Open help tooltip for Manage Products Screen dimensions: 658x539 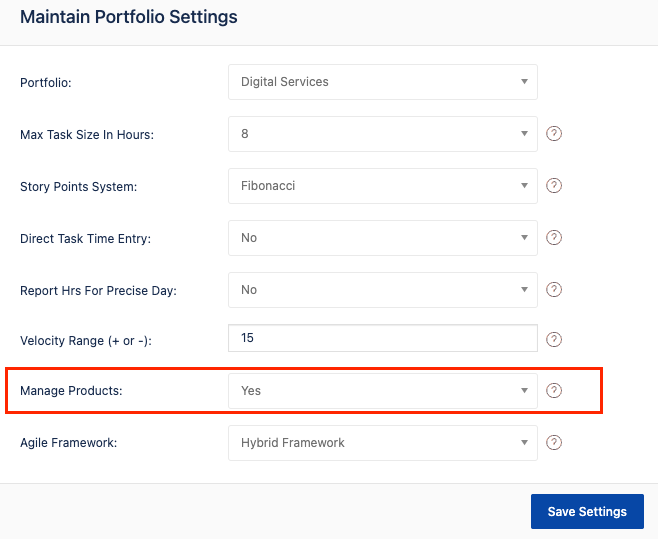554,390
